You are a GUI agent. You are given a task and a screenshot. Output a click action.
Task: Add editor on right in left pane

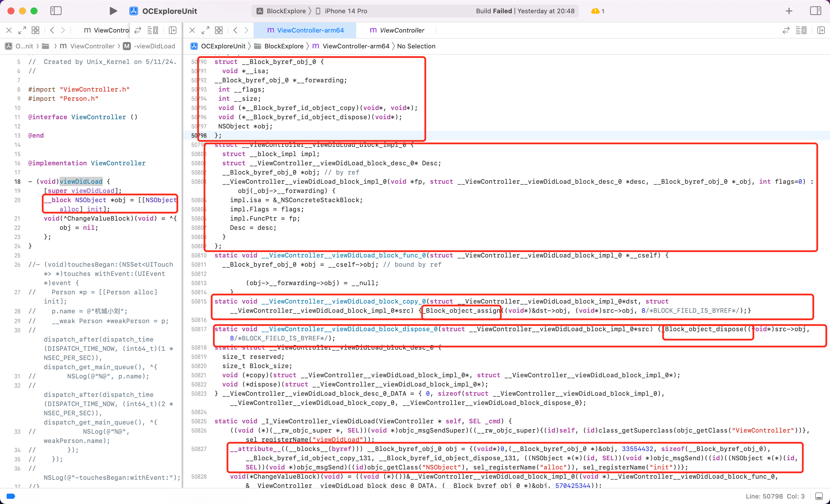173,30
